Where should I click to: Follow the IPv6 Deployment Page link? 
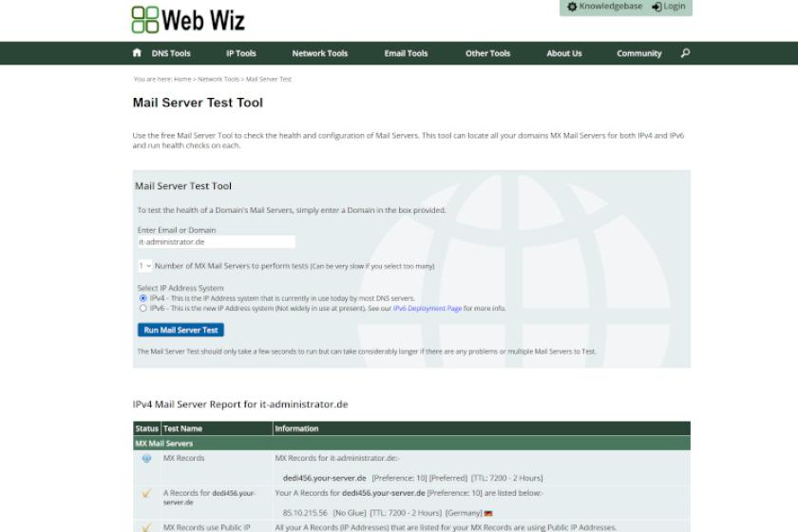click(427, 308)
